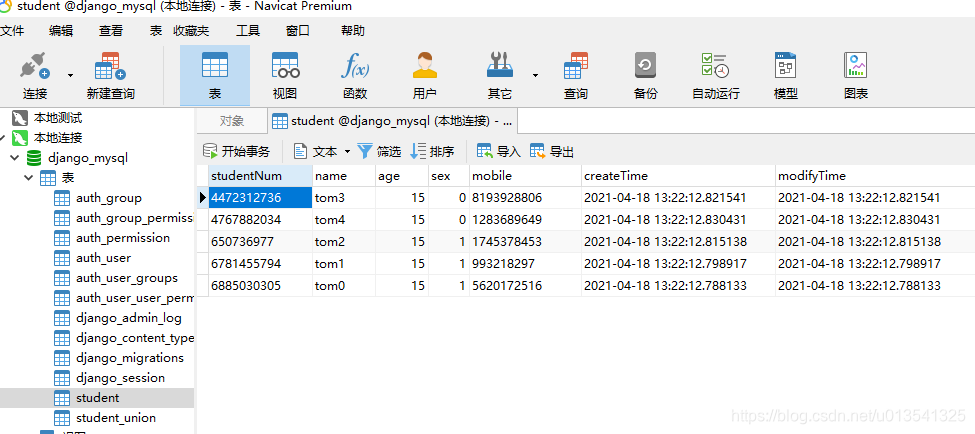Open the 帮助 menu
Screen dimensions: 975x434
pos(353,31)
